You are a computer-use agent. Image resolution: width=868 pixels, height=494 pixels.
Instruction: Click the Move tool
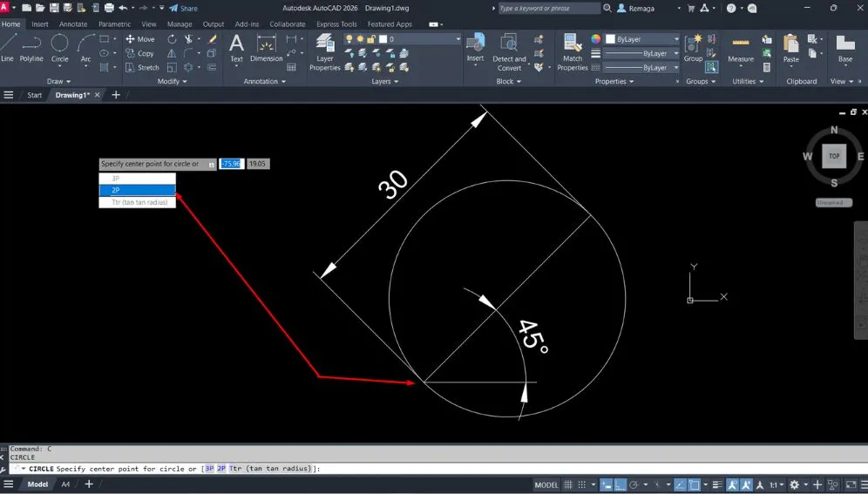(140, 39)
